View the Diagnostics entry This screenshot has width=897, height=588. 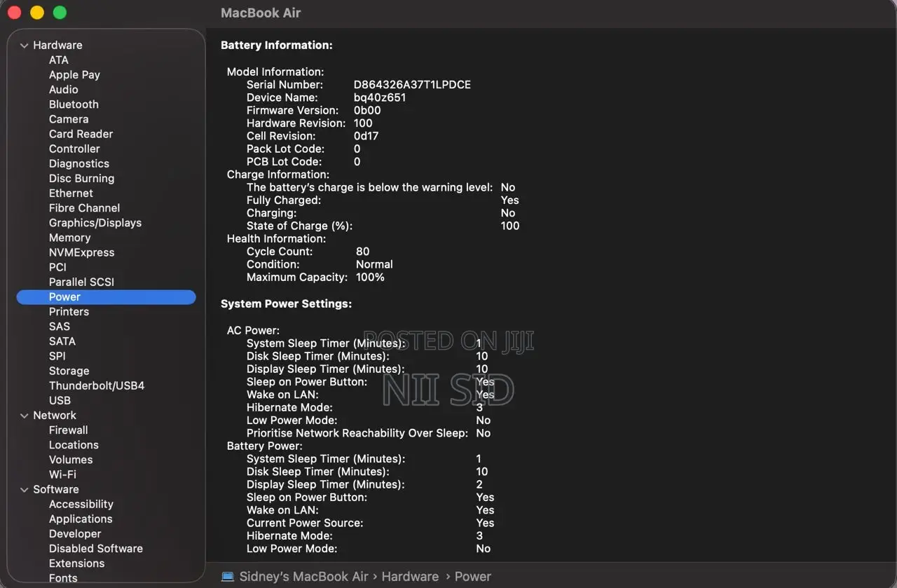[79, 163]
